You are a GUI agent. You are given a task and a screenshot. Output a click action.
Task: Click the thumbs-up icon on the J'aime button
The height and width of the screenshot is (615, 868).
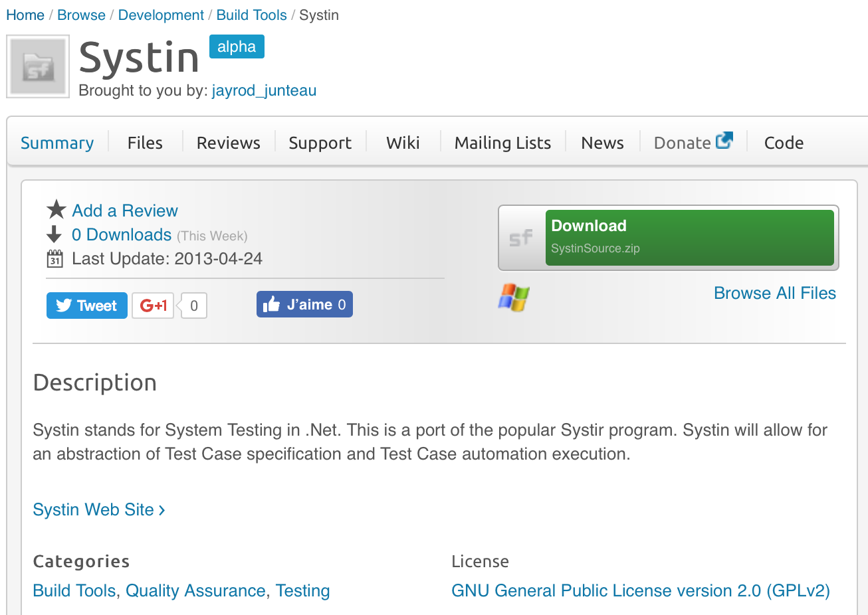tap(272, 304)
